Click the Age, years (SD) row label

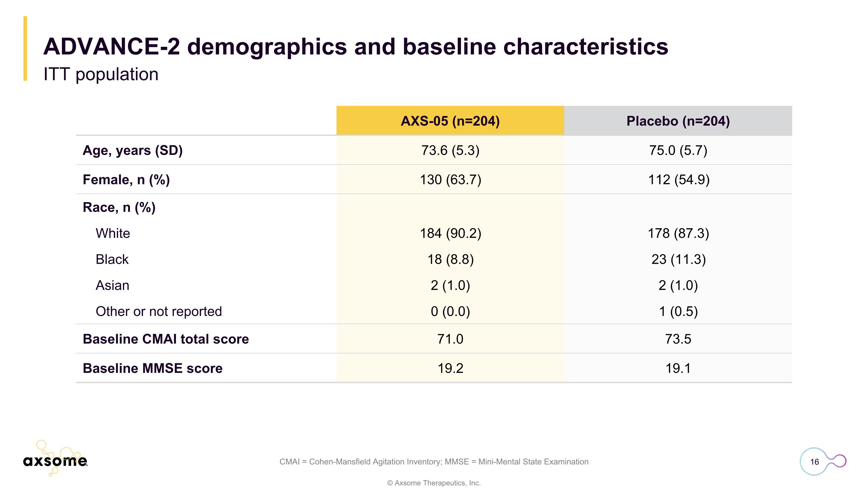(x=133, y=150)
